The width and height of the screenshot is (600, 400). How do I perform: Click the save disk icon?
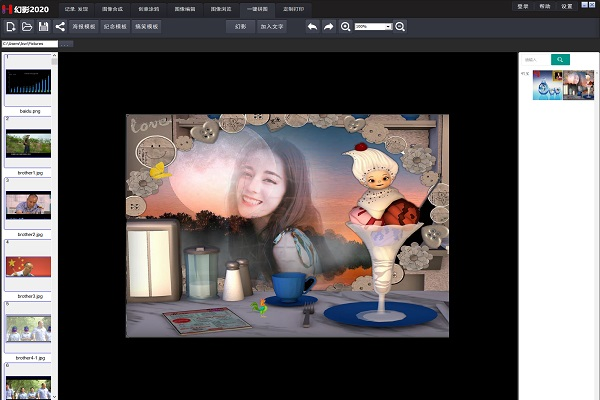43,27
